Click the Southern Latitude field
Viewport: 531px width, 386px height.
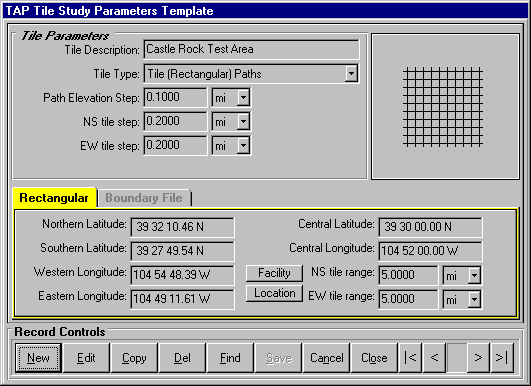[x=182, y=251]
